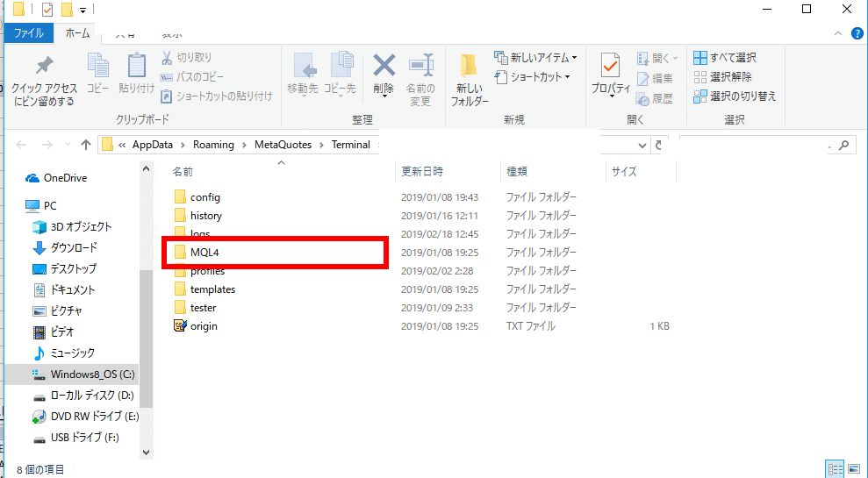The image size is (868, 478).
Task: Open the Open ribbon dropdown
Action: click(x=657, y=58)
